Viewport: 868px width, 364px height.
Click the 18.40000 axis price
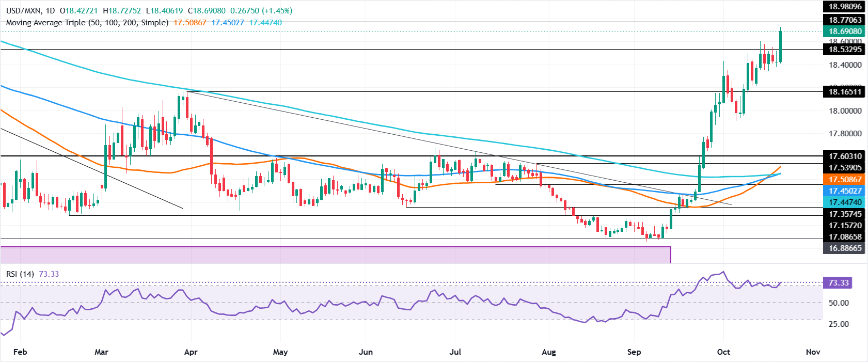tap(845, 65)
